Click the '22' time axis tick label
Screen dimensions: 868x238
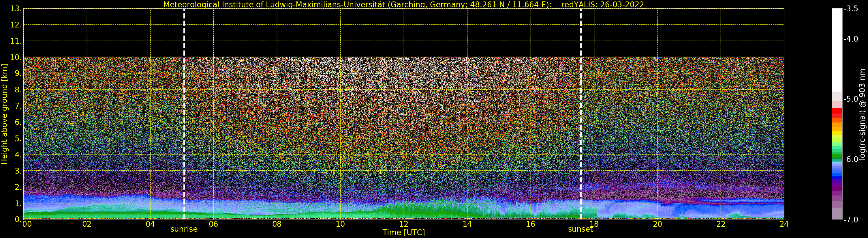(x=721, y=224)
